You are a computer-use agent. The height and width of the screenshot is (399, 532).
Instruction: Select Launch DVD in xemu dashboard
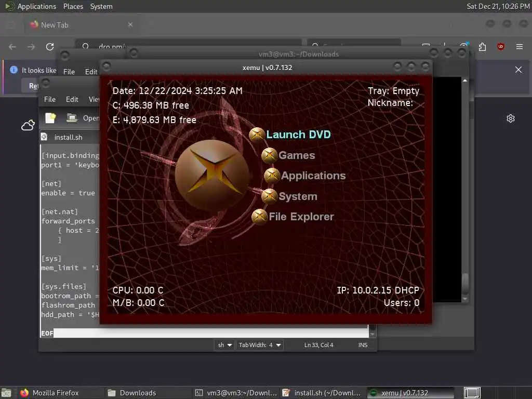coord(298,135)
